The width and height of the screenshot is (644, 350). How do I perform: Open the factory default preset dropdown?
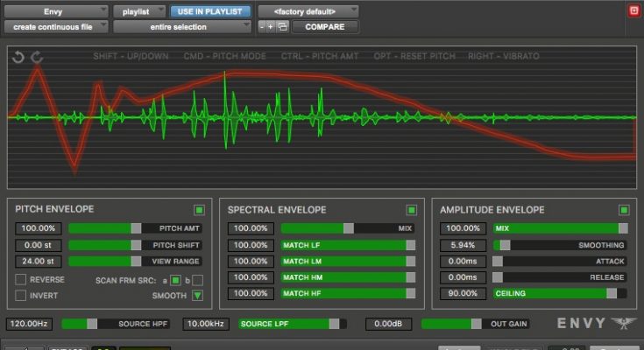click(308, 11)
